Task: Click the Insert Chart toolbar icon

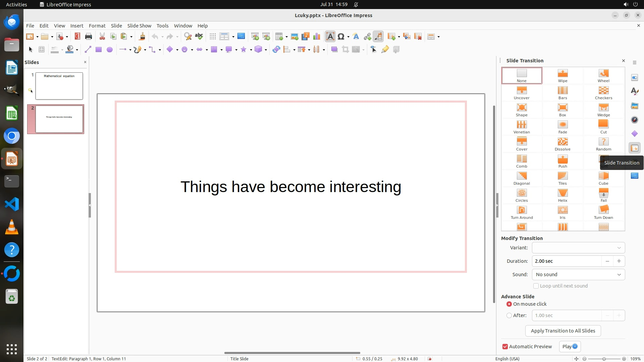Action: pyautogui.click(x=316, y=37)
